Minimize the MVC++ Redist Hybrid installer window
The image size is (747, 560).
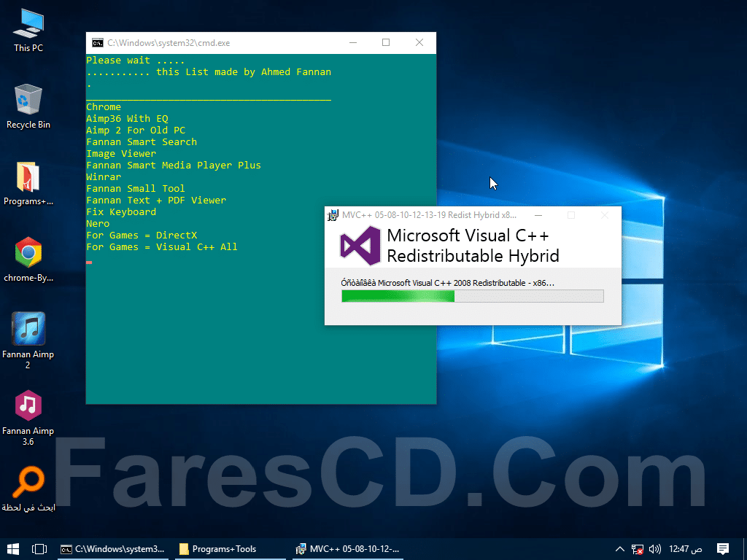(x=538, y=215)
